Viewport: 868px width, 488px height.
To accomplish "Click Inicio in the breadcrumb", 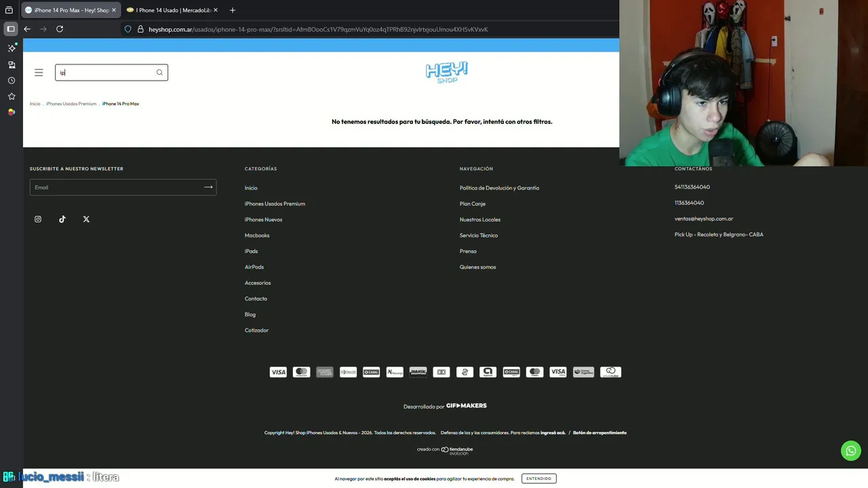I will [35, 104].
